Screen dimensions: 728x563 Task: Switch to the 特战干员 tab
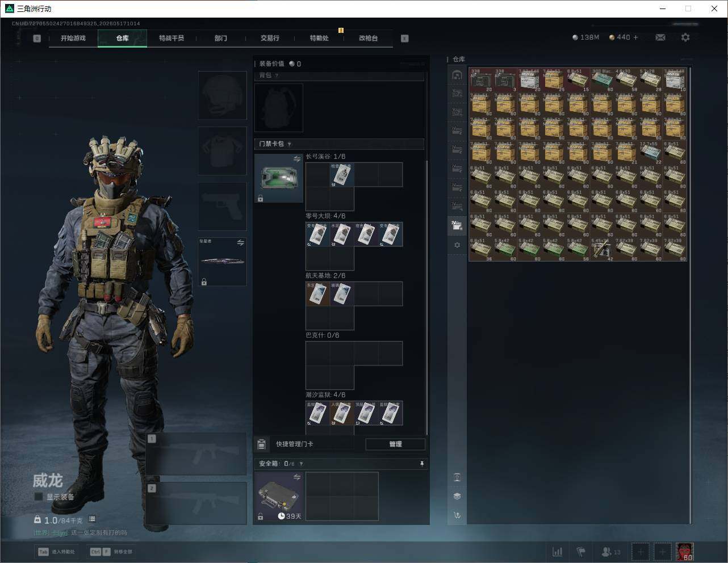[x=171, y=38]
